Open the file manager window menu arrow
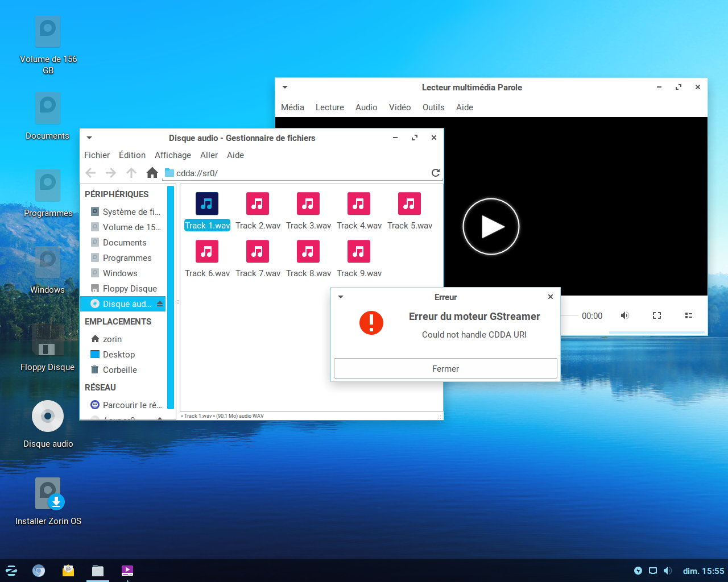This screenshot has height=582, width=728. (x=89, y=138)
